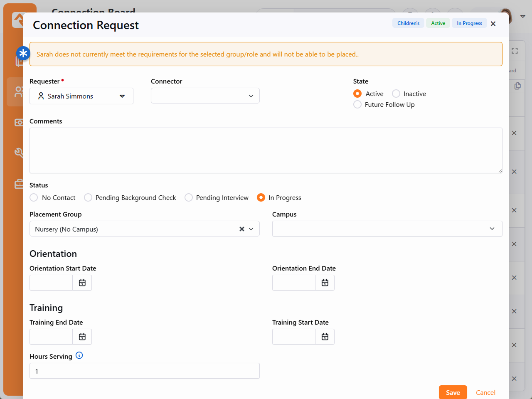Expand the Connector dropdown
The height and width of the screenshot is (399, 532).
(x=205, y=96)
